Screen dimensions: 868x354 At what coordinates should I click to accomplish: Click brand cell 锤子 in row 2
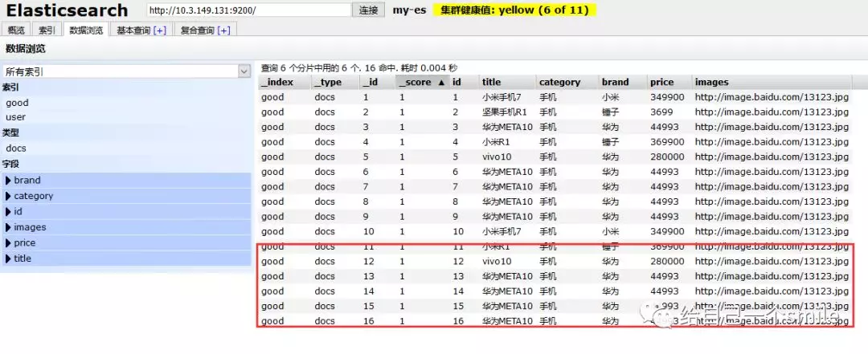pos(611,112)
